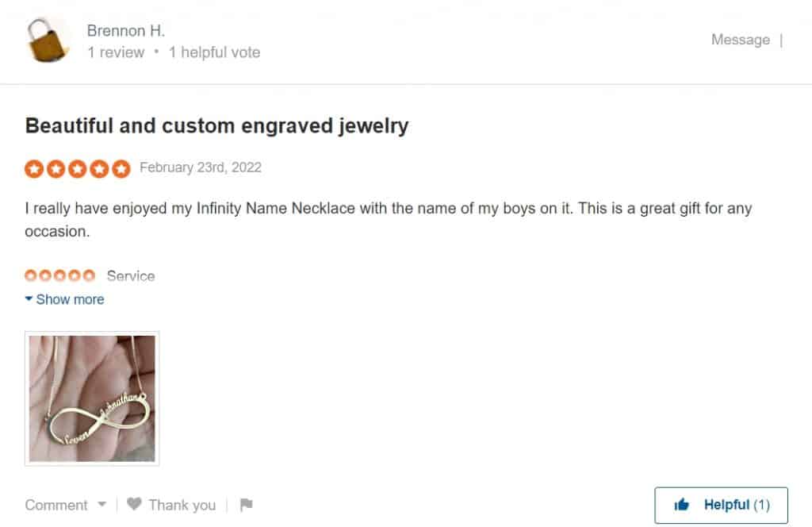Click the flag report icon

point(247,504)
